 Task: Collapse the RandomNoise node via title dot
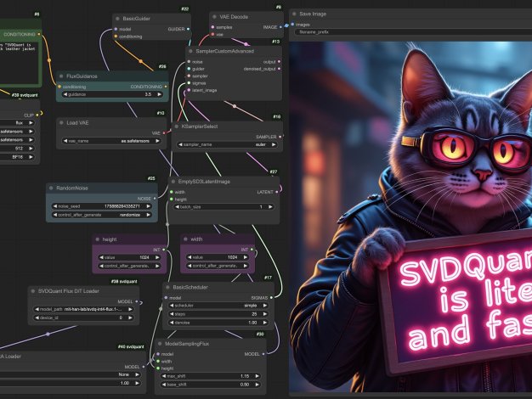point(51,188)
